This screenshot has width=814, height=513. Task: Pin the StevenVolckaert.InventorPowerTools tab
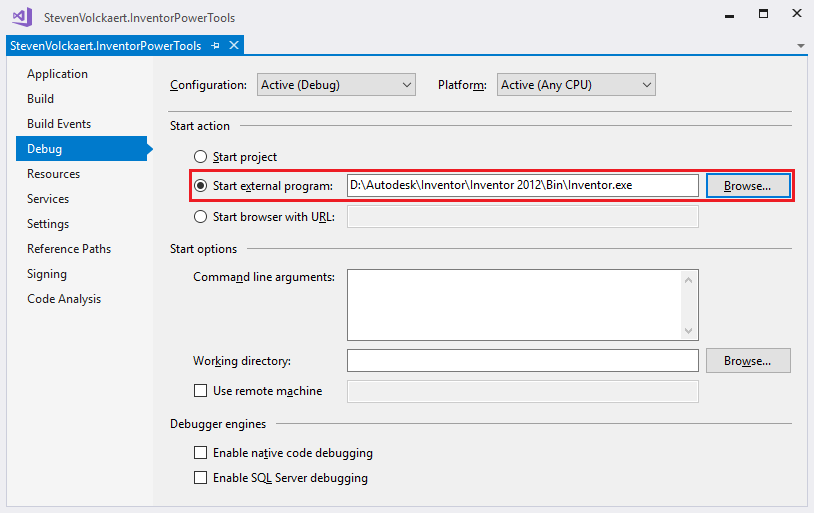point(215,46)
